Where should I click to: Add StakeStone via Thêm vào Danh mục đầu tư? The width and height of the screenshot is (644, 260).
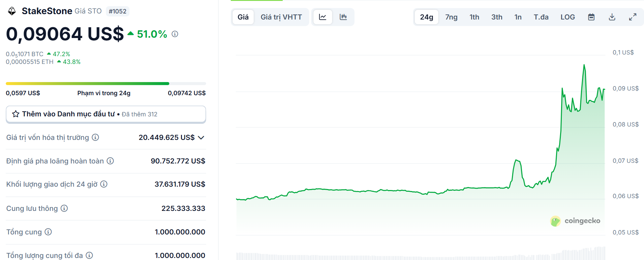[x=106, y=114]
